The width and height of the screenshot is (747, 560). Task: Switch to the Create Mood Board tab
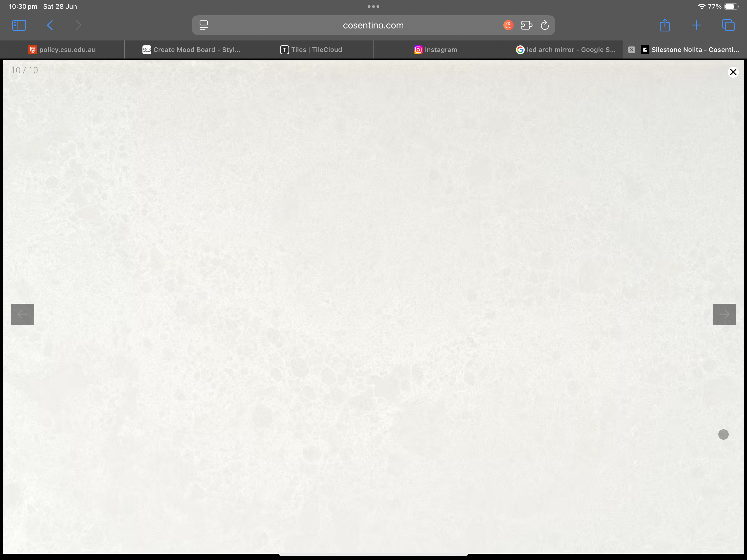coord(187,50)
